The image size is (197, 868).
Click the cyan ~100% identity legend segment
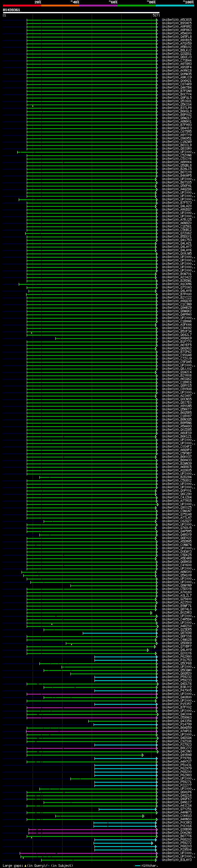point(175,6)
